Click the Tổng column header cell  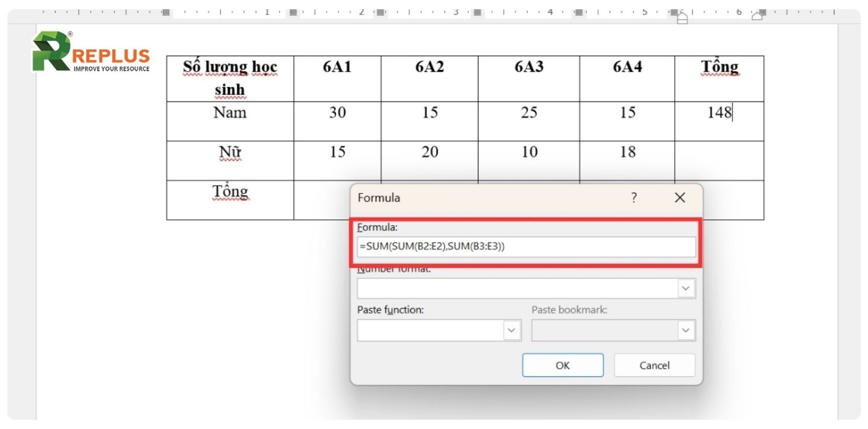(719, 79)
